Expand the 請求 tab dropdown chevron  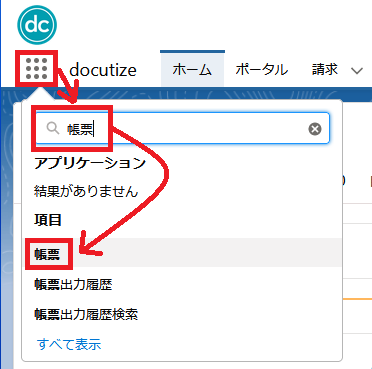[x=357, y=71]
